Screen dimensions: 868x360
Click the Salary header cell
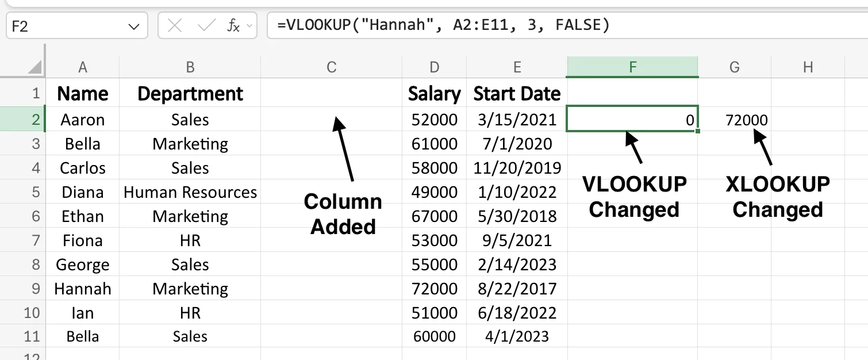click(435, 93)
